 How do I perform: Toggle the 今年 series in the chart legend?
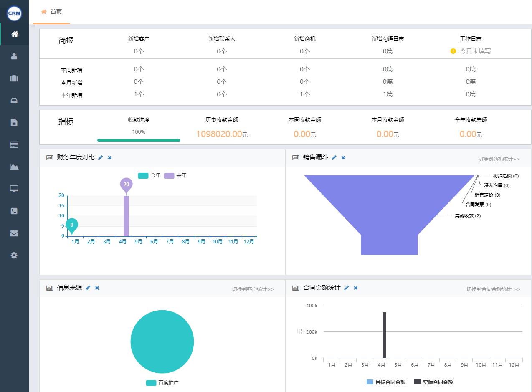pyautogui.click(x=149, y=175)
